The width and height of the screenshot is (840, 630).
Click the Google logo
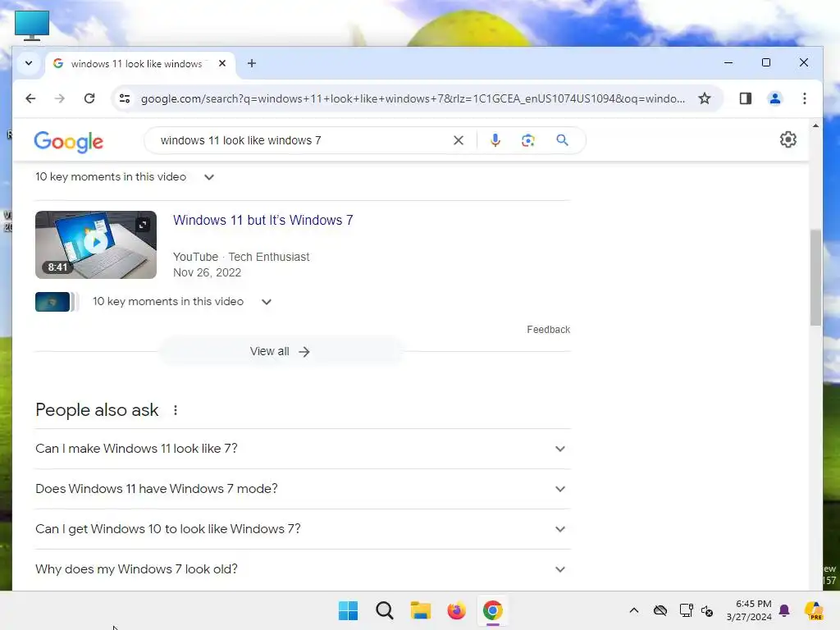coord(69,141)
